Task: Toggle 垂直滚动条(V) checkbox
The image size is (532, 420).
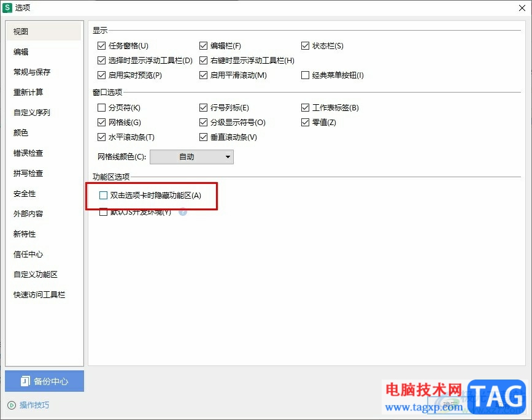Action: pos(203,137)
